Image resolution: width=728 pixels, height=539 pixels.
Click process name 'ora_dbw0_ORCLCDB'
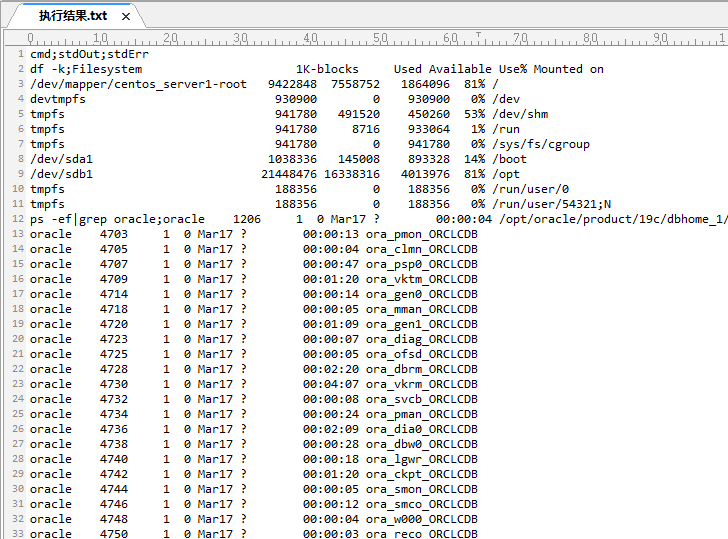(x=422, y=444)
